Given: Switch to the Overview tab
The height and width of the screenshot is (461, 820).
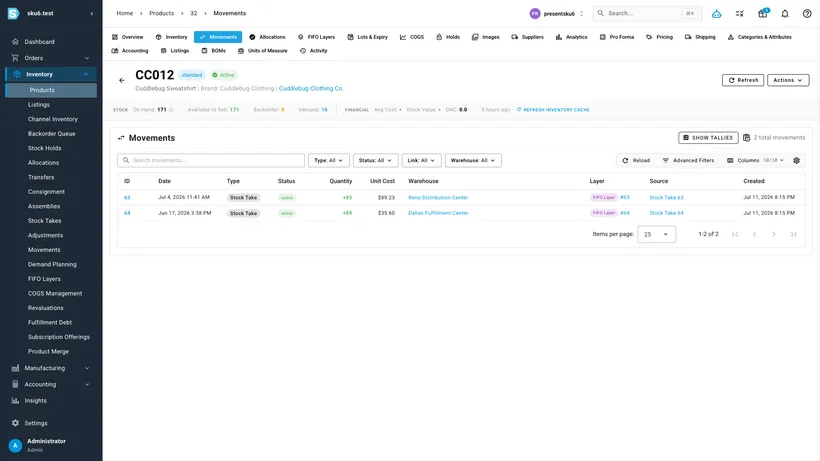Looking at the screenshot, I should point(128,37).
